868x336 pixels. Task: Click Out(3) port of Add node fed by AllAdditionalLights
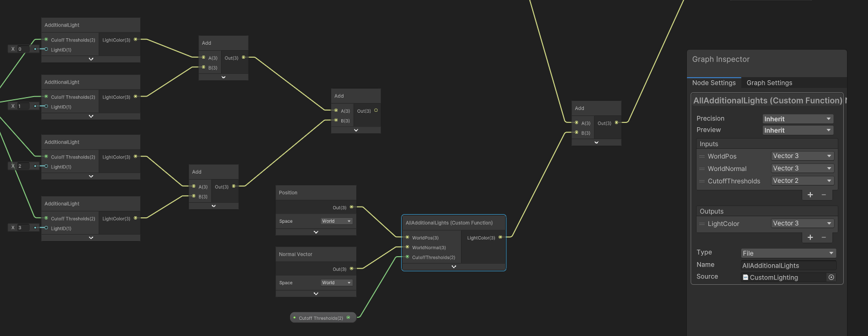click(x=616, y=122)
